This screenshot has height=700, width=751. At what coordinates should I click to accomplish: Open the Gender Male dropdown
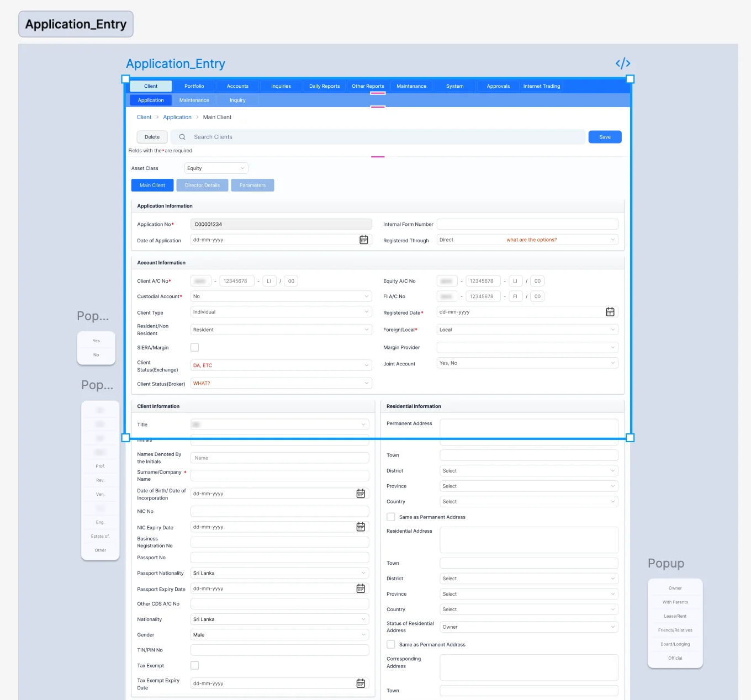[x=279, y=635]
